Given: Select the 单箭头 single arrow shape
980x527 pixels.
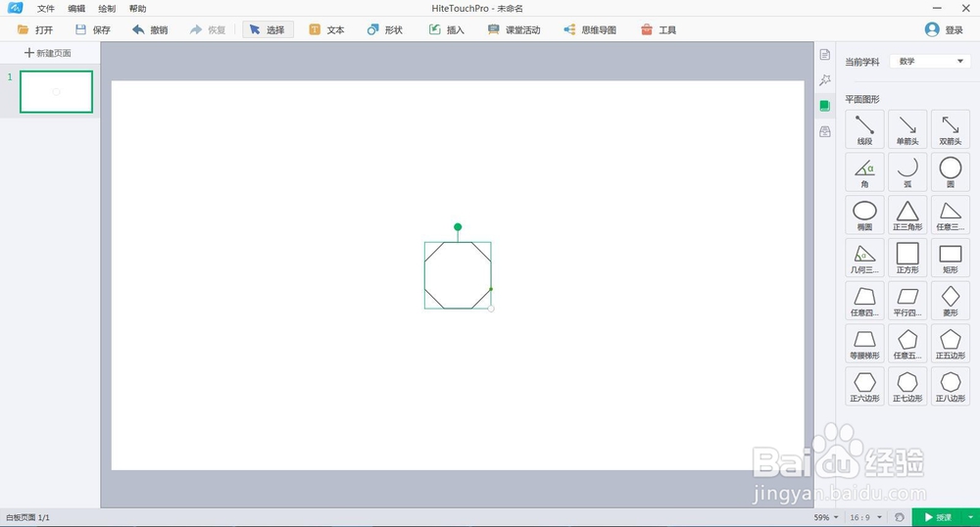Looking at the screenshot, I should point(907,129).
